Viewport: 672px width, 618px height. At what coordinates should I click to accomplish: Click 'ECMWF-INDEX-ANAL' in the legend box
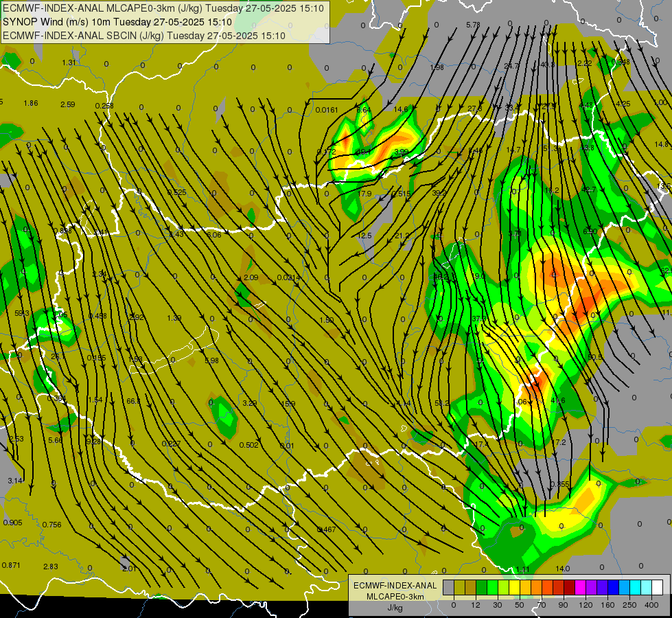395,586
